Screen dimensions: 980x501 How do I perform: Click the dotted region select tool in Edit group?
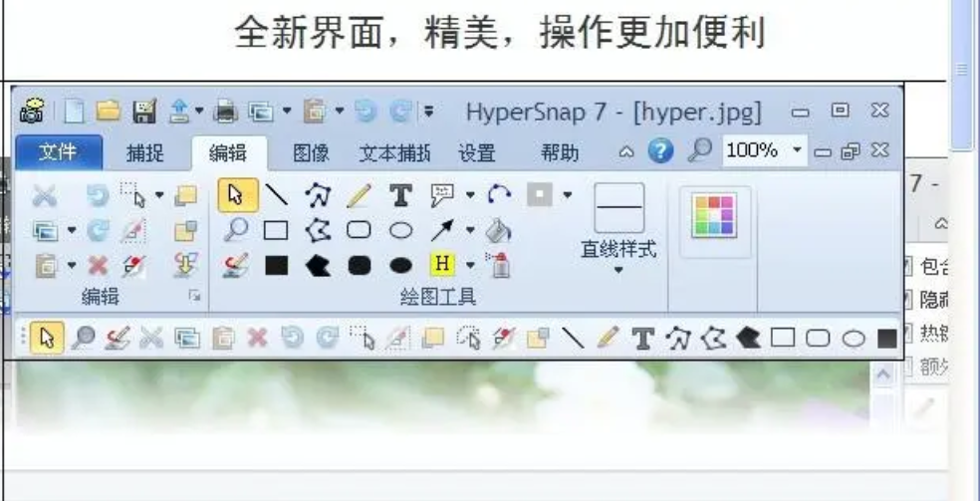[x=133, y=195]
